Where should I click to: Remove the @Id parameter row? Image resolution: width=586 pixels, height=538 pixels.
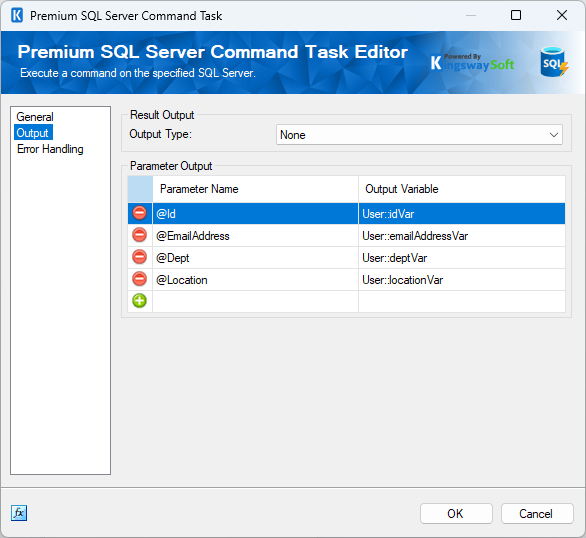click(x=139, y=213)
